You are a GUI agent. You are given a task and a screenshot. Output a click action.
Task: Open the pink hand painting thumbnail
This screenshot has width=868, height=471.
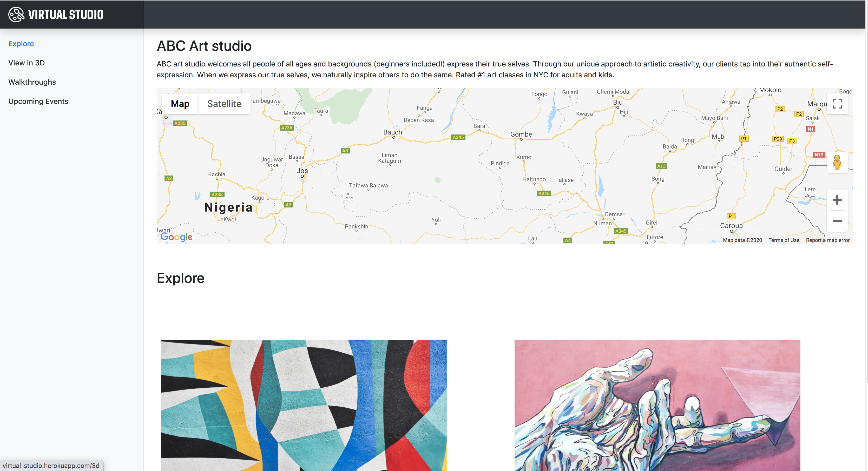[657, 405]
